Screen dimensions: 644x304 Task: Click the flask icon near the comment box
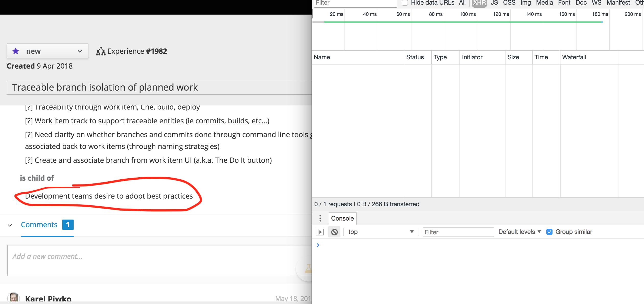[x=308, y=269]
